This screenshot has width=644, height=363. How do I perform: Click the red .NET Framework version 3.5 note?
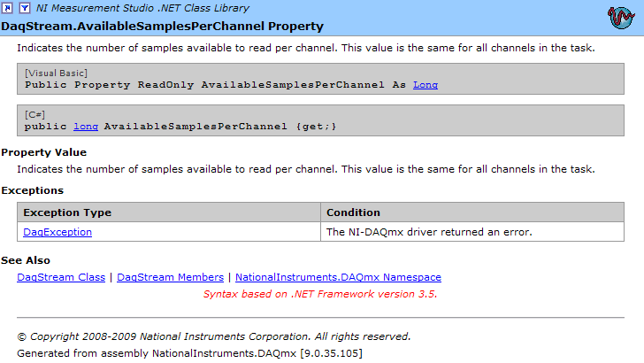click(320, 294)
